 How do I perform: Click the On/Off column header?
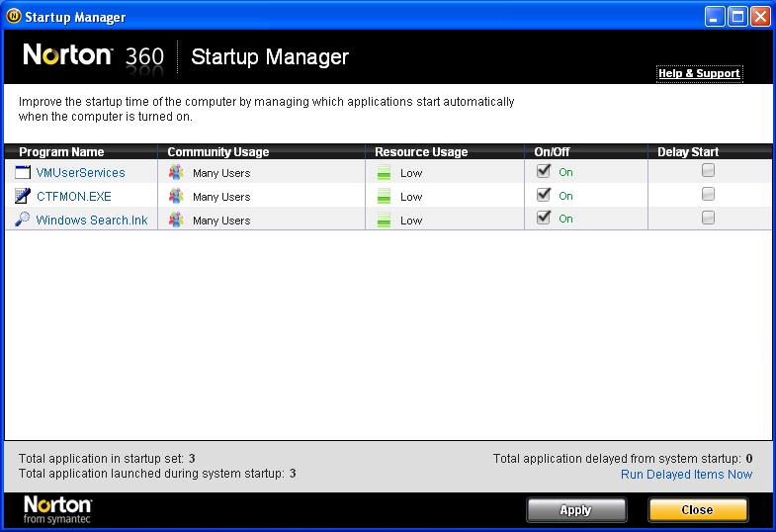pyautogui.click(x=586, y=152)
